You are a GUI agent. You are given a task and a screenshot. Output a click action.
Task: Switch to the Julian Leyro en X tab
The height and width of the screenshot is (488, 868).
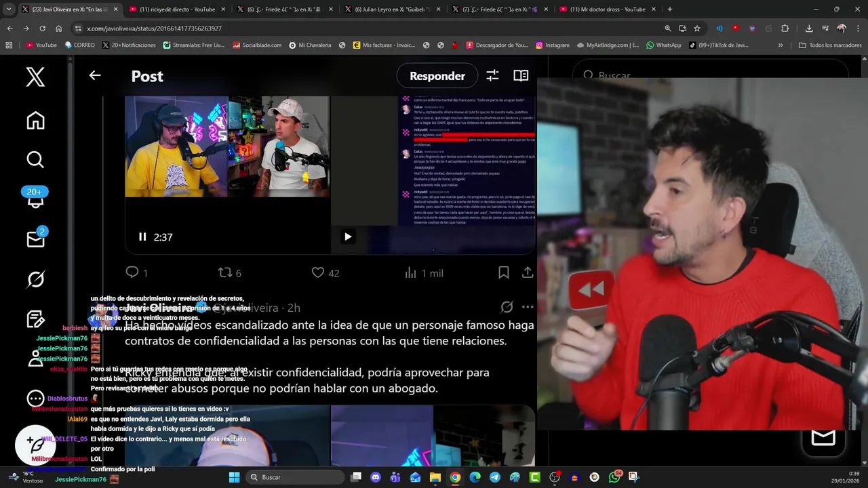tap(393, 9)
